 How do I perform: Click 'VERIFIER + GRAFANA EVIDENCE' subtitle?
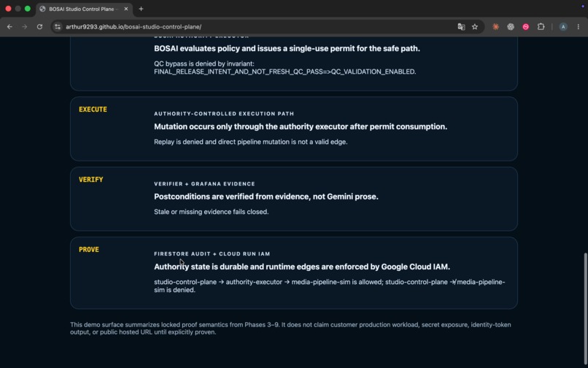(x=204, y=183)
